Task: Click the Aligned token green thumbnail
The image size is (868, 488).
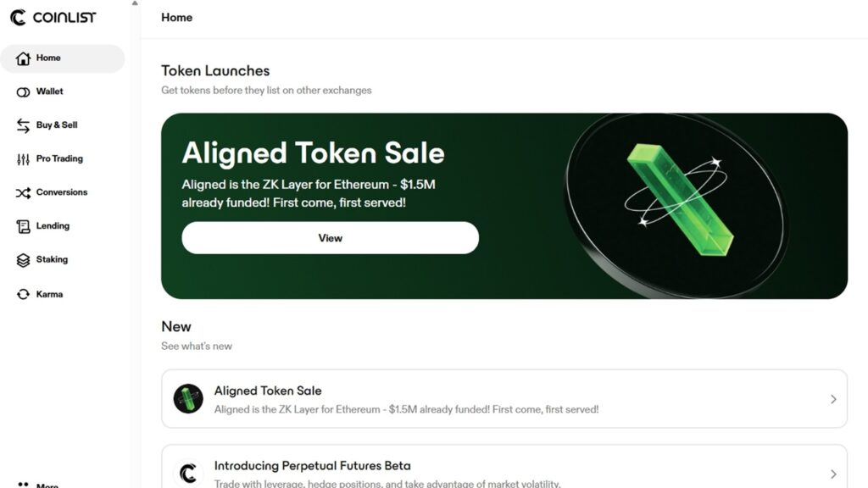Action: (x=188, y=398)
